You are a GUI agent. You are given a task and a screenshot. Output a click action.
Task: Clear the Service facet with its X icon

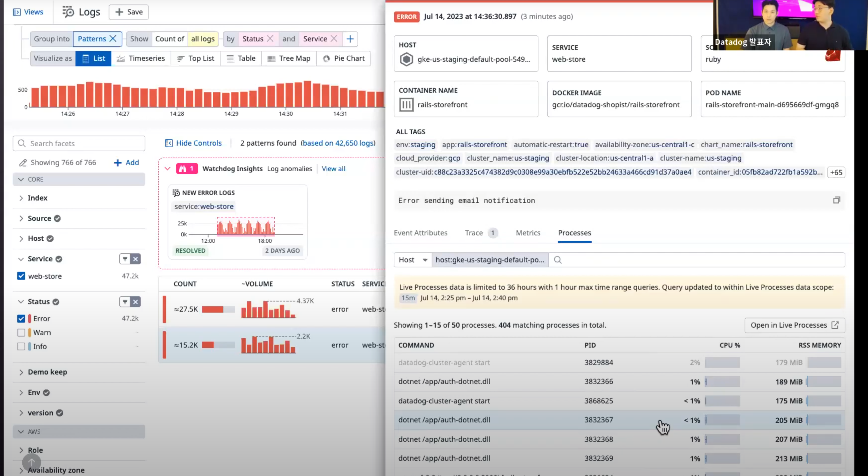(x=136, y=259)
